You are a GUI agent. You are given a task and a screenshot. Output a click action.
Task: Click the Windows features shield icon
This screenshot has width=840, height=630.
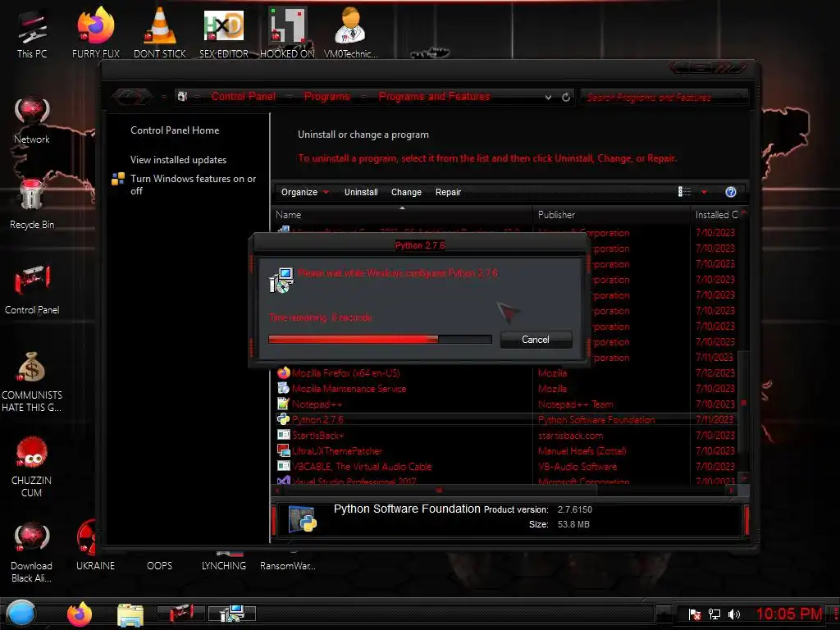[x=118, y=179]
